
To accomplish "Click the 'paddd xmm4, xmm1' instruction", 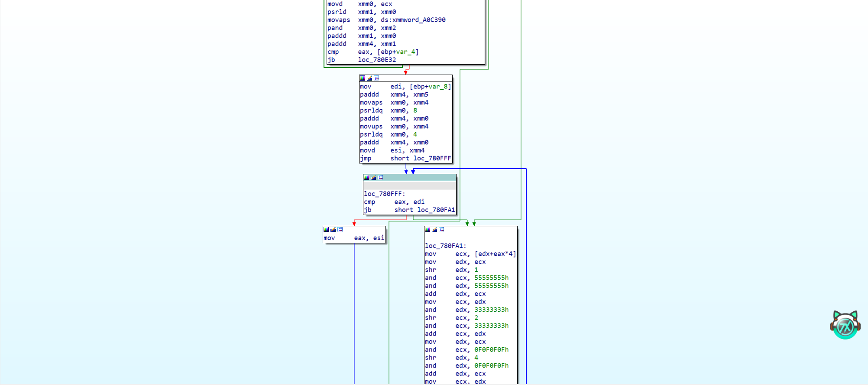I will pos(362,44).
